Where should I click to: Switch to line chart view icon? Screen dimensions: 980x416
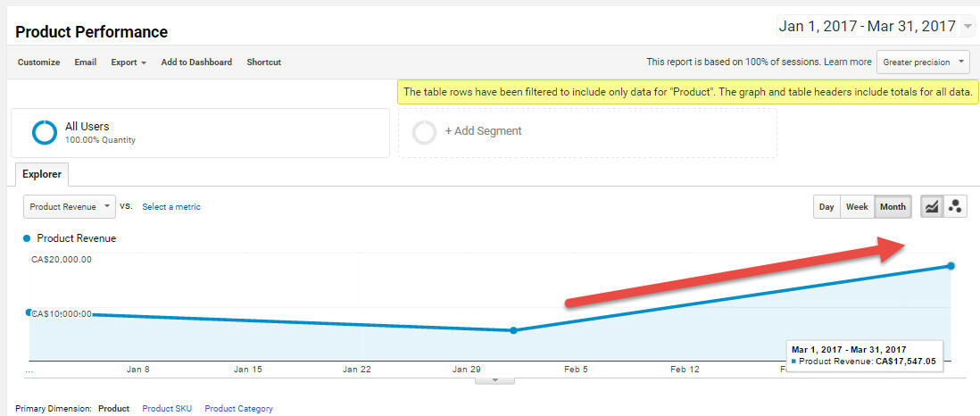931,206
